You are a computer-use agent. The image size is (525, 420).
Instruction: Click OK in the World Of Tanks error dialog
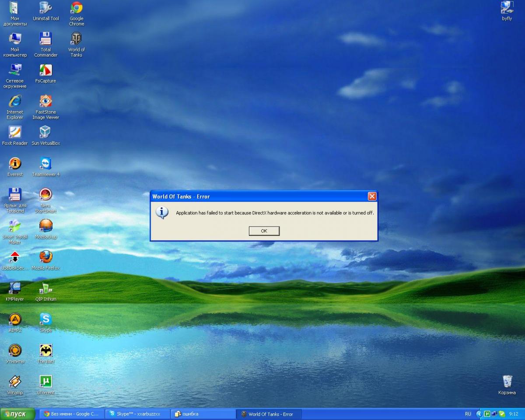point(264,231)
